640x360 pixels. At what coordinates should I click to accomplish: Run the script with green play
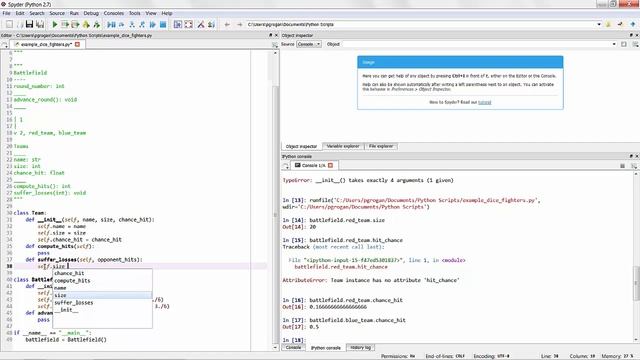pyautogui.click(x=55, y=24)
